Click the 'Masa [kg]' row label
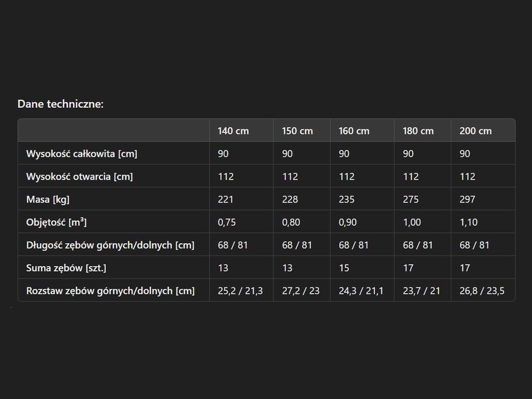Viewport: 532px width, 399px height. pyautogui.click(x=48, y=199)
